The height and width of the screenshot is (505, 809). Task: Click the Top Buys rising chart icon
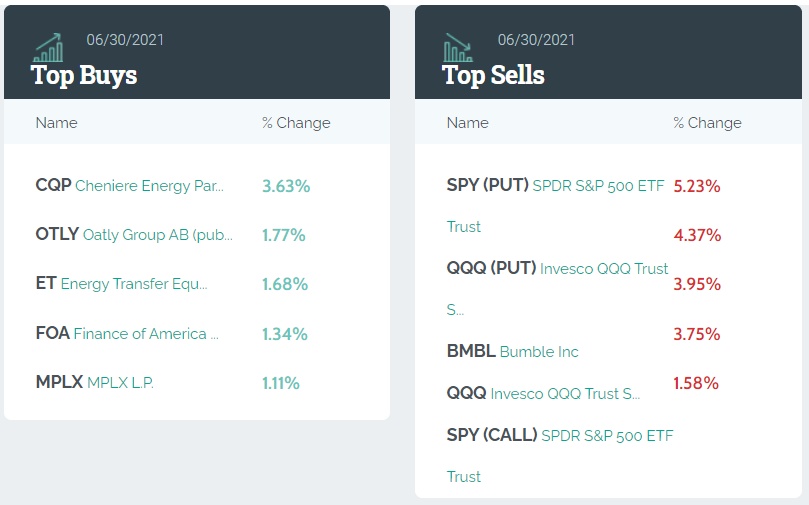tap(48, 48)
